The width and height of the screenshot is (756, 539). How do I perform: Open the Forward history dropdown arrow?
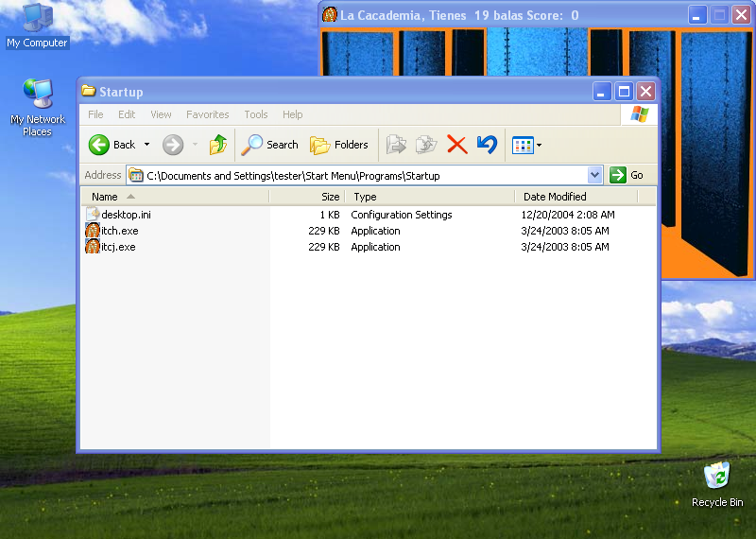pyautogui.click(x=196, y=145)
